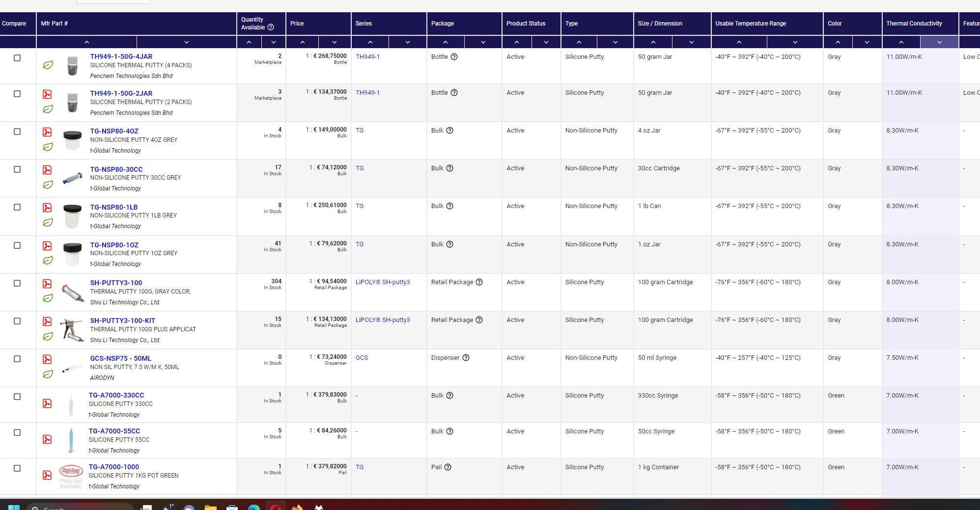Open datasheet PDF for SH-PUTTY3-100
This screenshot has height=510, width=980.
click(47, 284)
